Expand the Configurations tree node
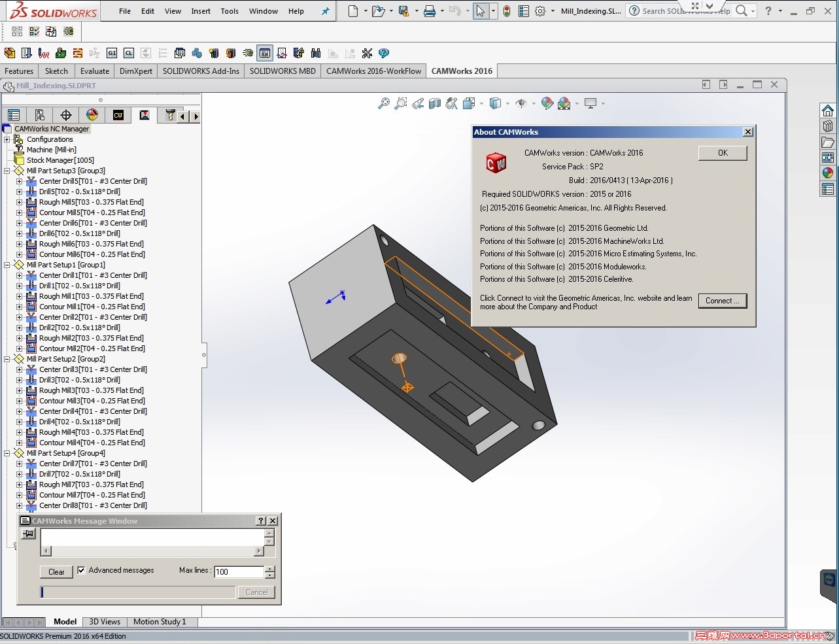Viewport: 839px width, 644px height. (x=7, y=139)
